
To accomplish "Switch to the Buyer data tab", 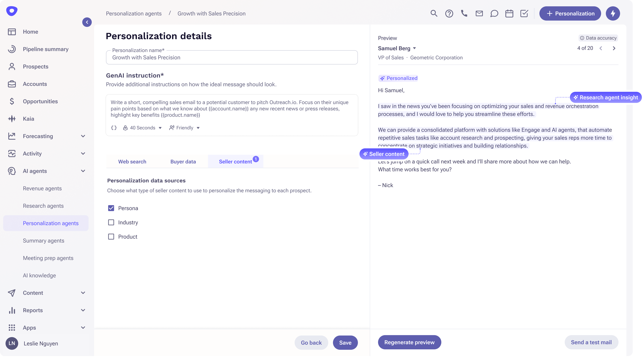I will 183,162.
